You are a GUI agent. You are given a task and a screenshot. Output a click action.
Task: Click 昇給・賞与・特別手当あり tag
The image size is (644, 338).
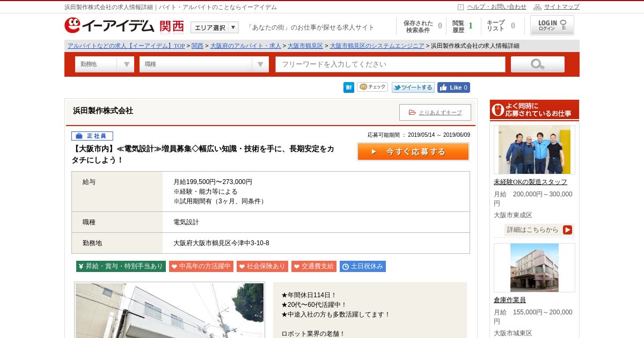click(x=121, y=266)
